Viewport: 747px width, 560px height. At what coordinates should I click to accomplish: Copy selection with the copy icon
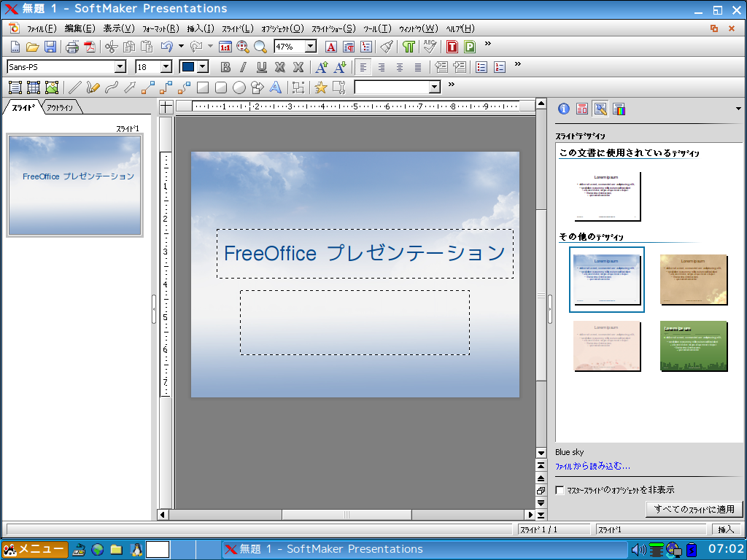(x=129, y=47)
